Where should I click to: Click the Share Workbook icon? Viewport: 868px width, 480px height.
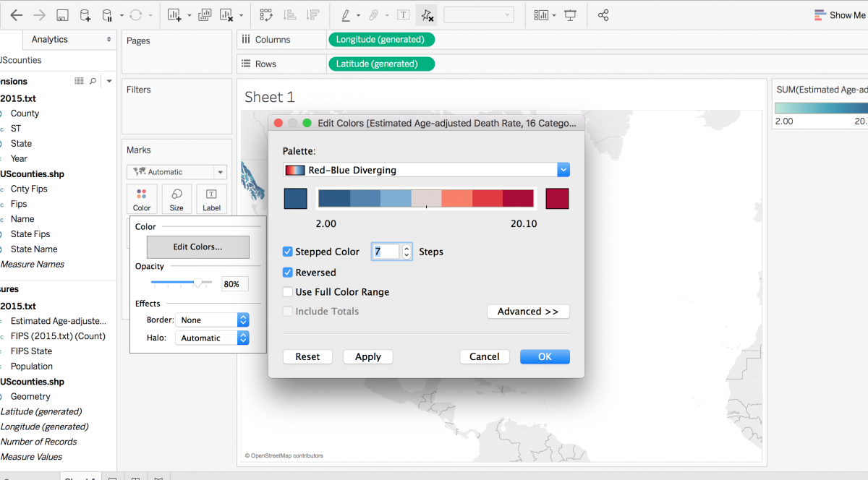point(603,14)
